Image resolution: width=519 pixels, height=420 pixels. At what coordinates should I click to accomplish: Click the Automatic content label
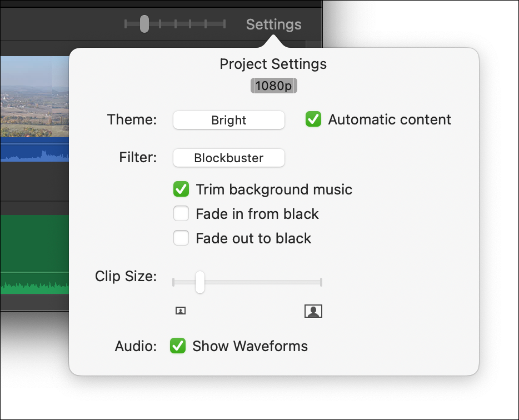tap(390, 119)
